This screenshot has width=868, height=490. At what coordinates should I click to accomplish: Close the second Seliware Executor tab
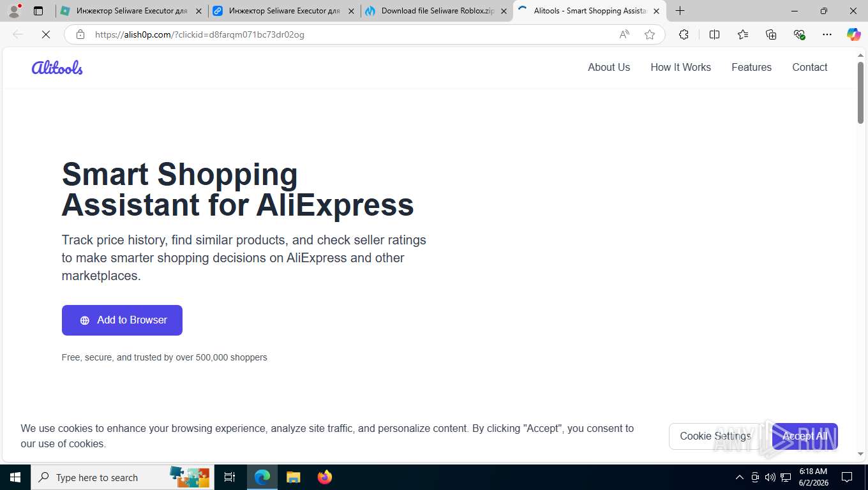point(351,11)
